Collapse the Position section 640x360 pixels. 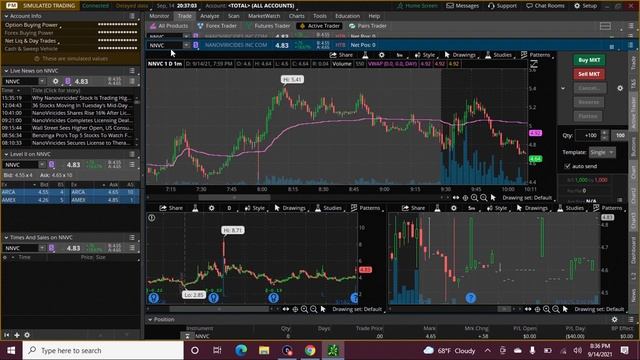(150, 320)
